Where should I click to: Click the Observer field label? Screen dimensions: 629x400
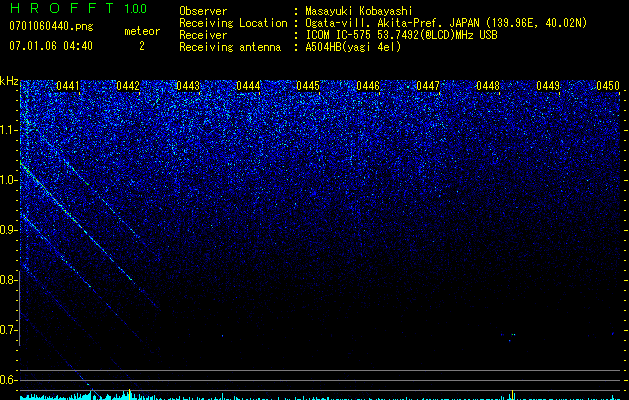(203, 11)
